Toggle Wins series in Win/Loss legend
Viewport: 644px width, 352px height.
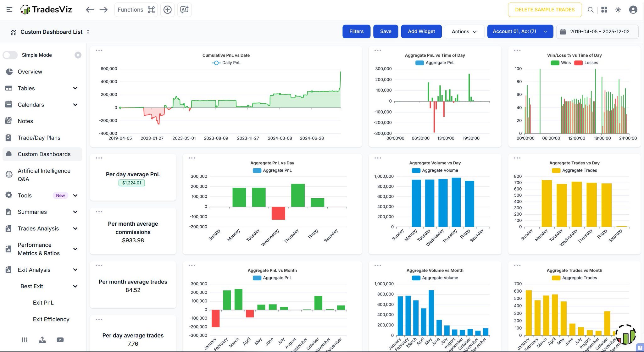point(555,63)
